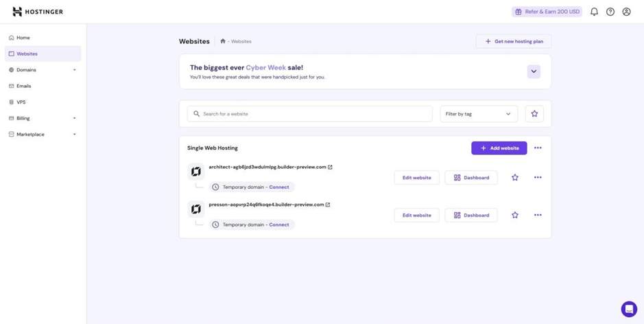Click the home breadcrumb icon
This screenshot has width=644, height=324.
pos(223,41)
